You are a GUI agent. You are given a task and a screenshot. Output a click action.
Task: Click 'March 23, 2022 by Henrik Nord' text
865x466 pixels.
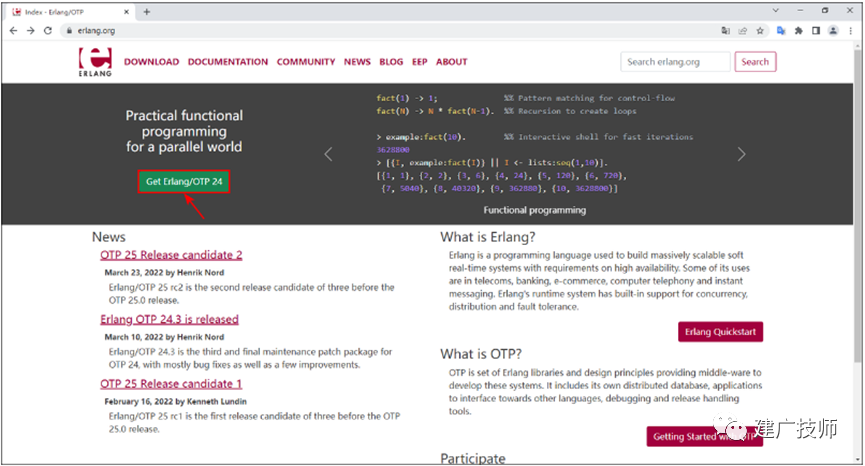[x=164, y=272]
